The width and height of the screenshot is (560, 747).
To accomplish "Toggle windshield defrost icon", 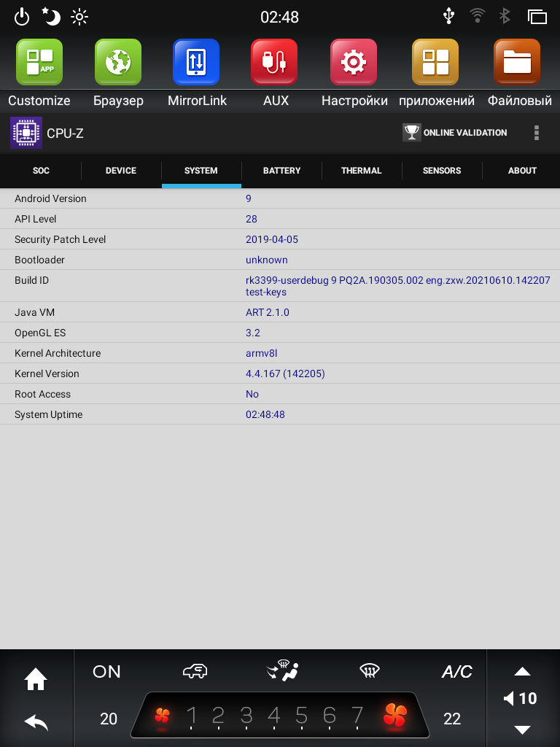I will [370, 671].
